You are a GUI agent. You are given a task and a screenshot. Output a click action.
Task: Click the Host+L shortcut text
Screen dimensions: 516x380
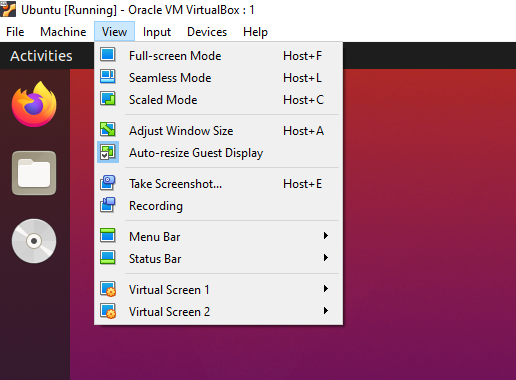[302, 78]
